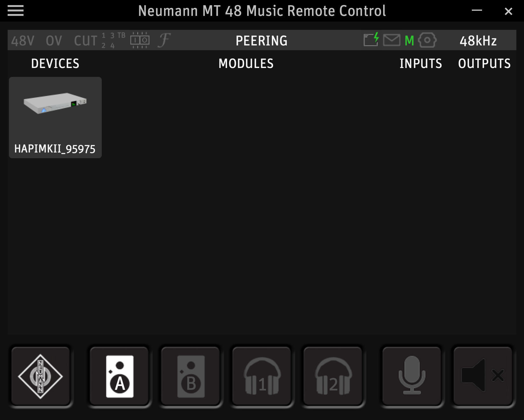Enable the CUT filter
This screenshot has height=420, width=524.
(85, 40)
